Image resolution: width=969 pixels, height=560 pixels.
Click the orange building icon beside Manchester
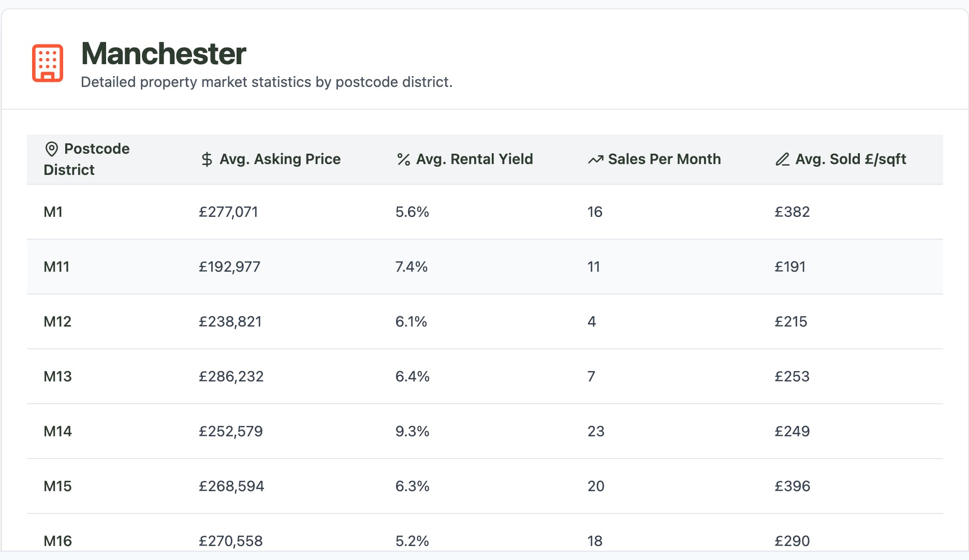pos(48,63)
